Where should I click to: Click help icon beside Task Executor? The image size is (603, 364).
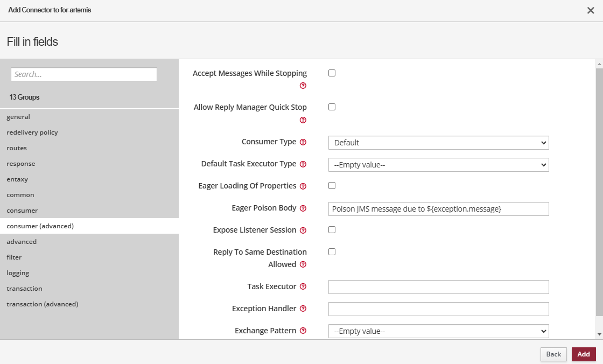coord(303,287)
